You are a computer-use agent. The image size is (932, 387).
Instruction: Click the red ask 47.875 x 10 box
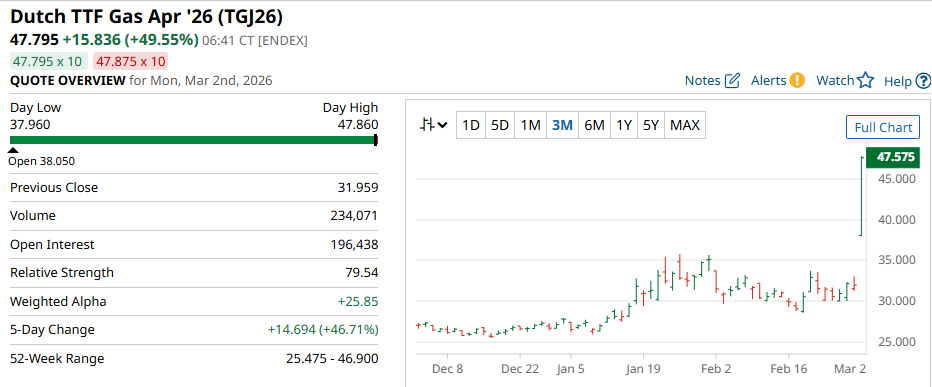click(130, 61)
